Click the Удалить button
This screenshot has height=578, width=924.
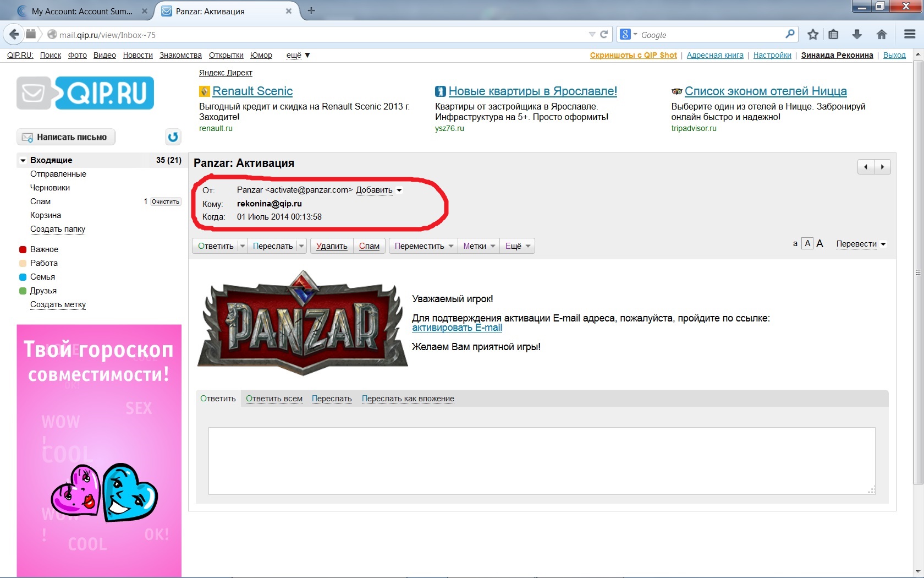click(332, 246)
